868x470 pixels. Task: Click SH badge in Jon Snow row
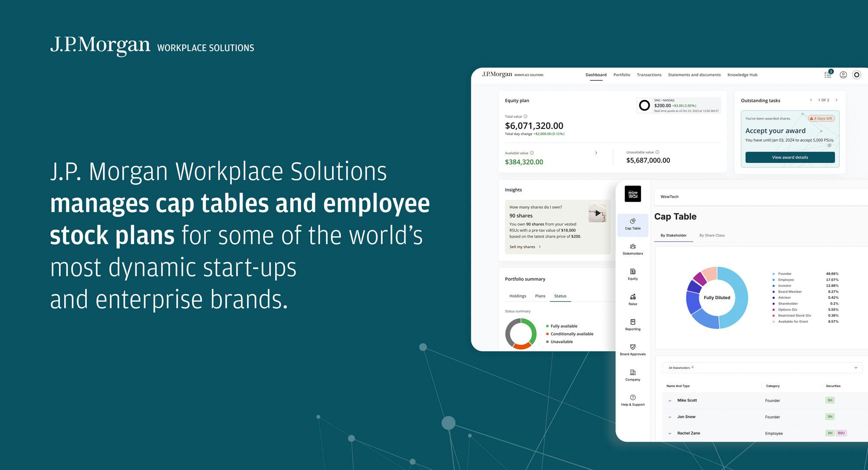[830, 417]
